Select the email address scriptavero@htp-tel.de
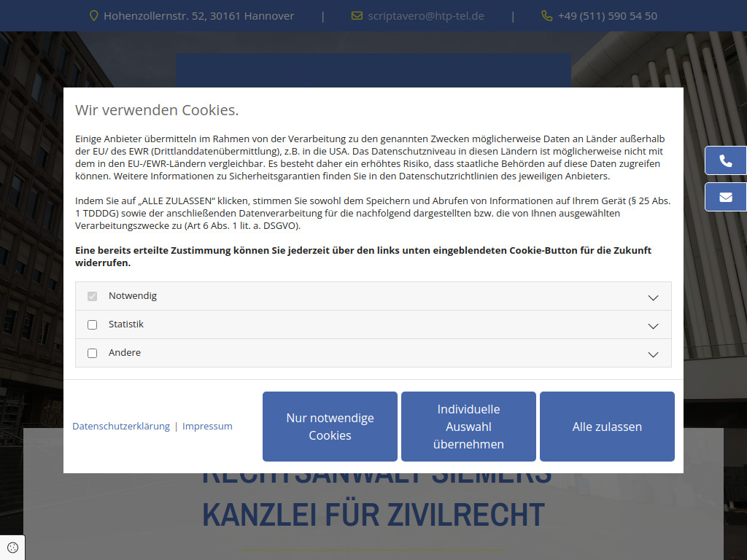This screenshot has height=560, width=747. point(426,15)
